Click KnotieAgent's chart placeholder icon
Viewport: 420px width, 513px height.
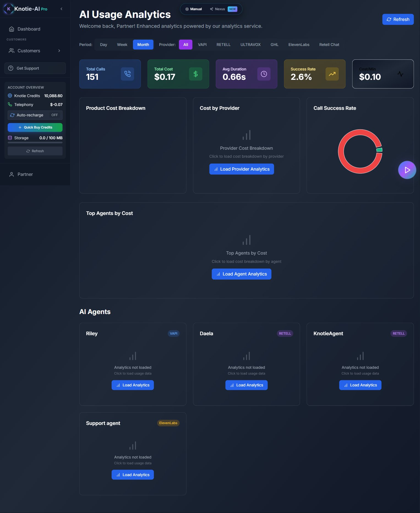click(x=360, y=356)
